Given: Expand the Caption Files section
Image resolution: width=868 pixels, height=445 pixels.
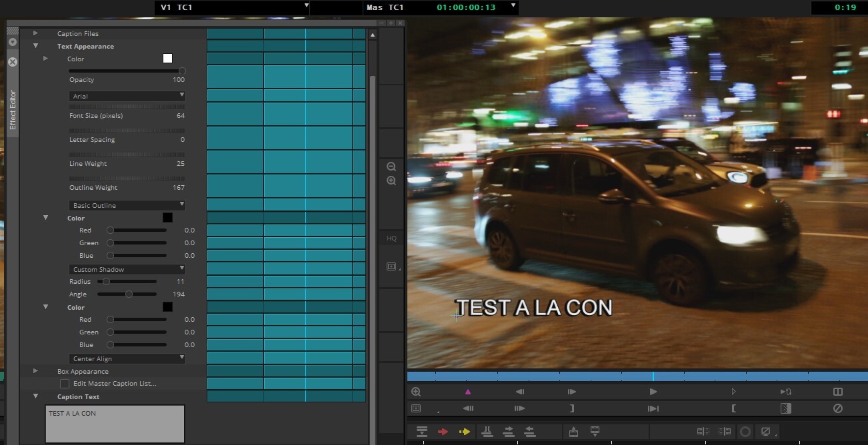Looking at the screenshot, I should tap(35, 33).
